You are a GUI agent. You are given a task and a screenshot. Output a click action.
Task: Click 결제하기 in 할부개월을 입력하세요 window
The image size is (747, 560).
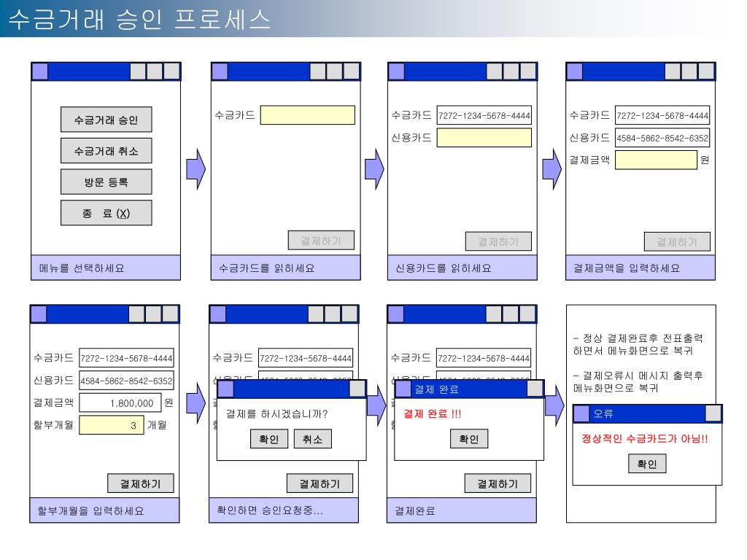[141, 483]
